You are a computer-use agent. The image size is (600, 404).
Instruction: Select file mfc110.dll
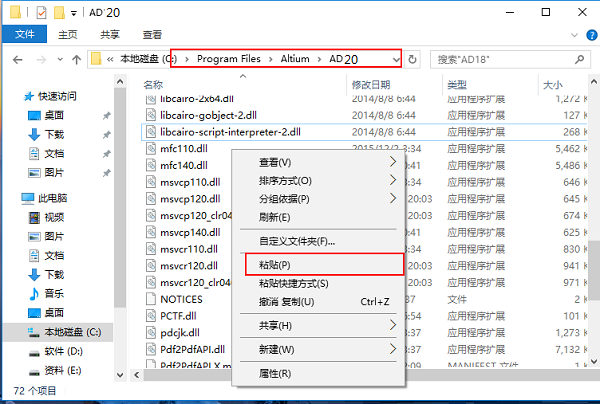tap(184, 148)
